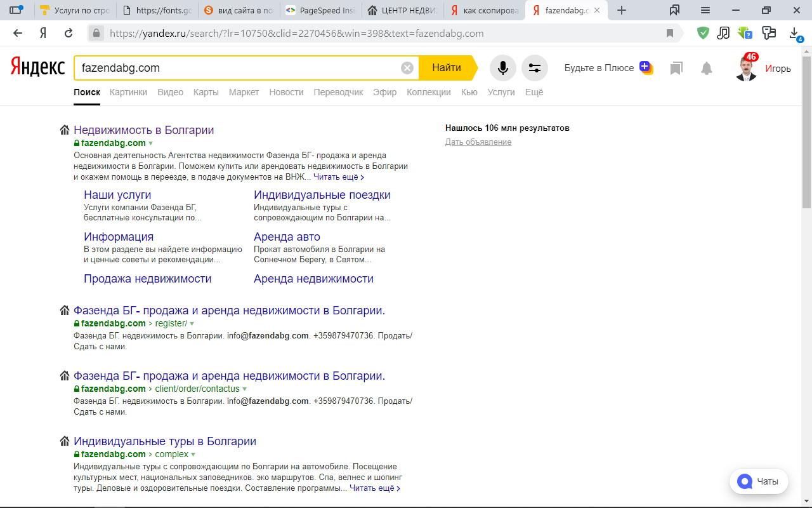Open the notifications bell
This screenshot has width=812, height=508.
[707, 68]
